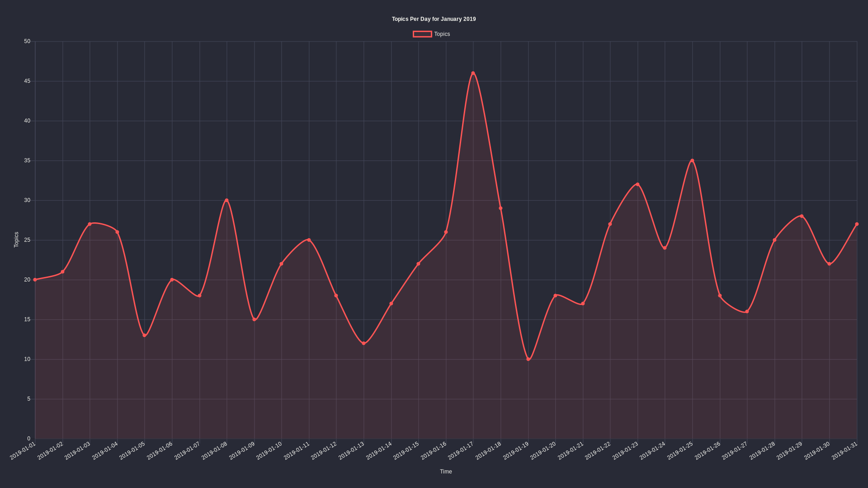Click the y-axis tick label 0
This screenshot has width=868, height=488.
(29, 439)
